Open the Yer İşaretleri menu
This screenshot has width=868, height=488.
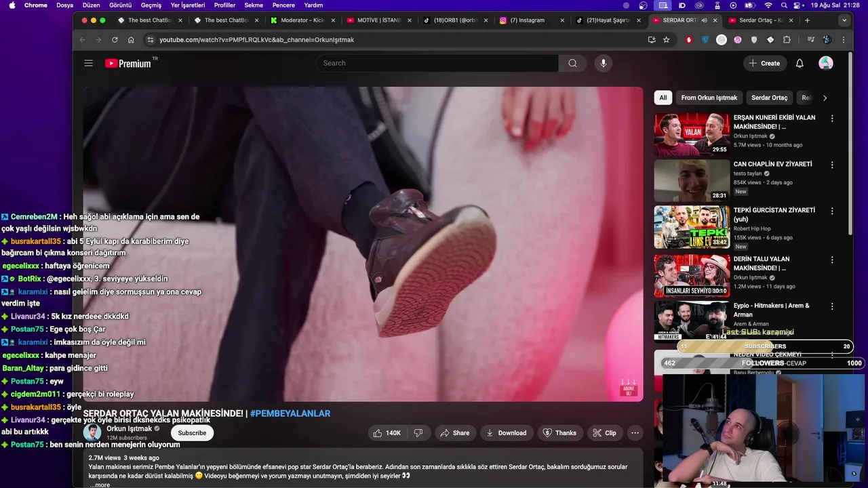pos(188,5)
